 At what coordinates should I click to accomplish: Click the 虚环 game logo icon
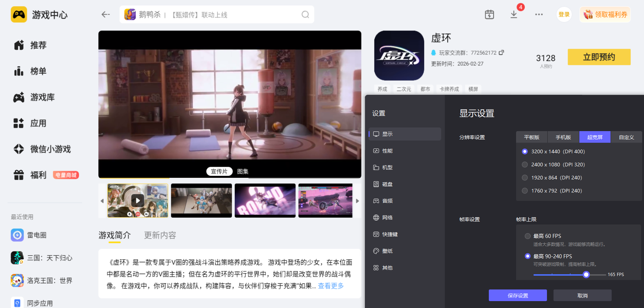tap(399, 56)
